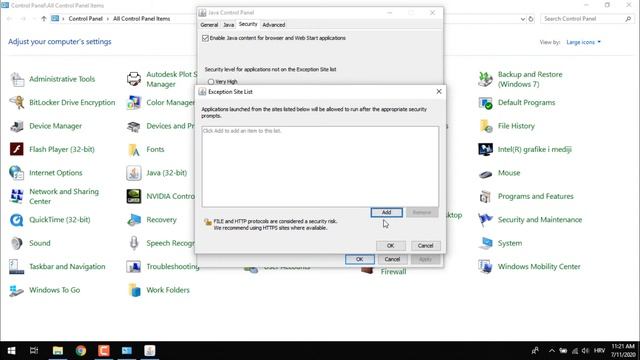This screenshot has width=640, height=360.
Task: Click the volume icon in system tray
Action: [x=585, y=351]
